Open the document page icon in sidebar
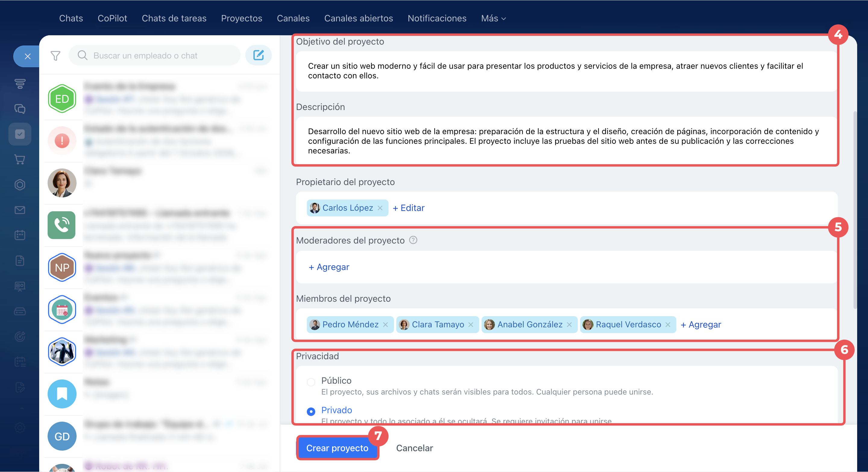 point(20,260)
